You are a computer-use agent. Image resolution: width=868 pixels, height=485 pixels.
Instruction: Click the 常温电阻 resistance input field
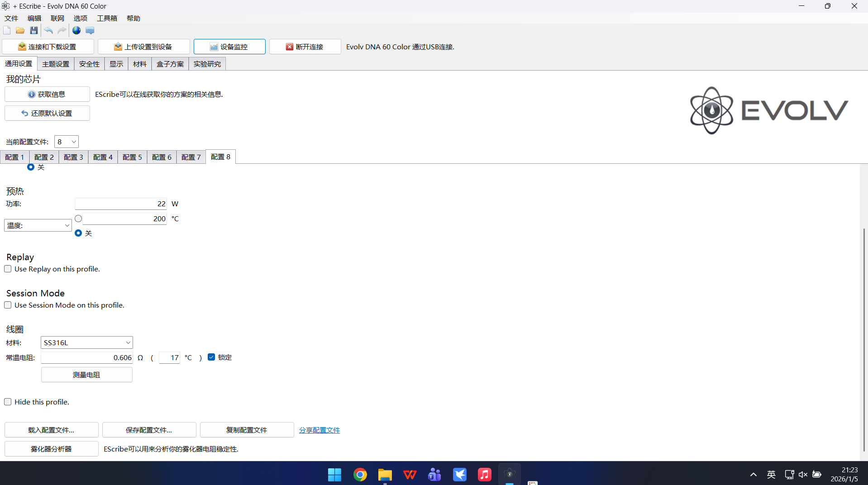click(x=86, y=357)
